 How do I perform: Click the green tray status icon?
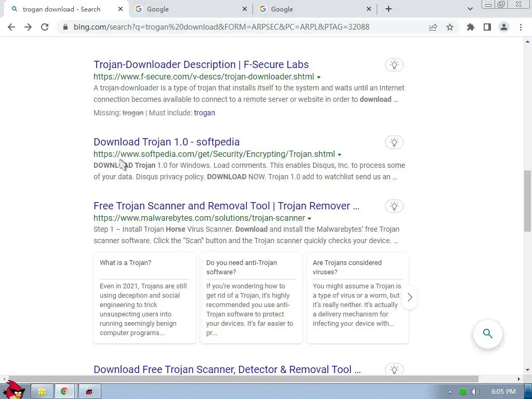click(463, 392)
